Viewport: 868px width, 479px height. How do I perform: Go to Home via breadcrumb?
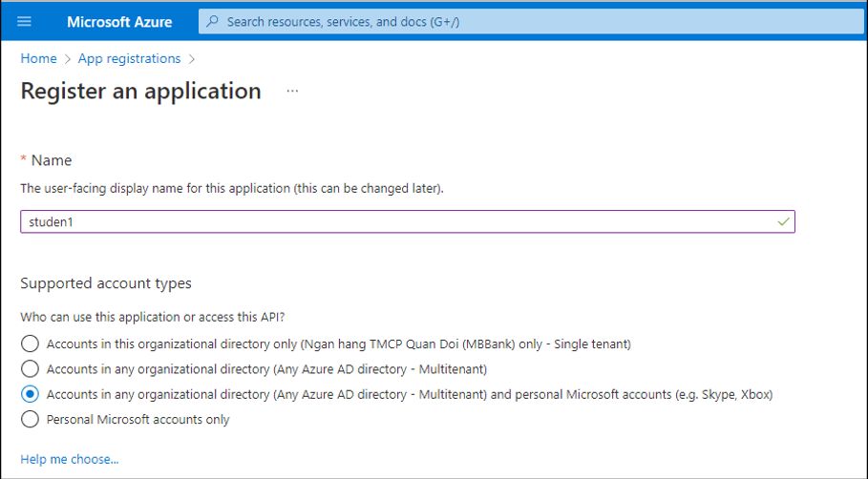38,59
